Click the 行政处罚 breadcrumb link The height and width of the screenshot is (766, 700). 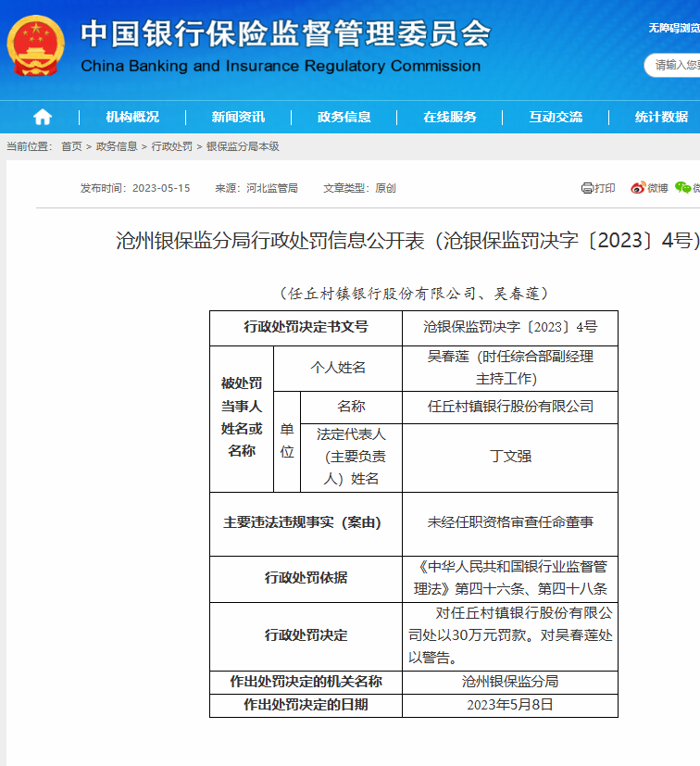(x=172, y=146)
